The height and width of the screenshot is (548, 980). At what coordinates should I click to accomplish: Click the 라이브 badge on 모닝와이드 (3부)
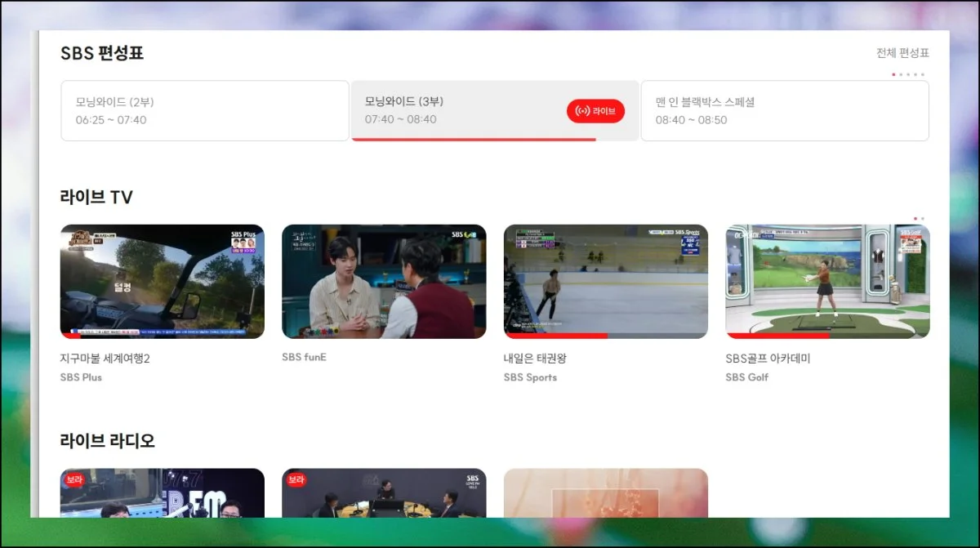tap(597, 112)
